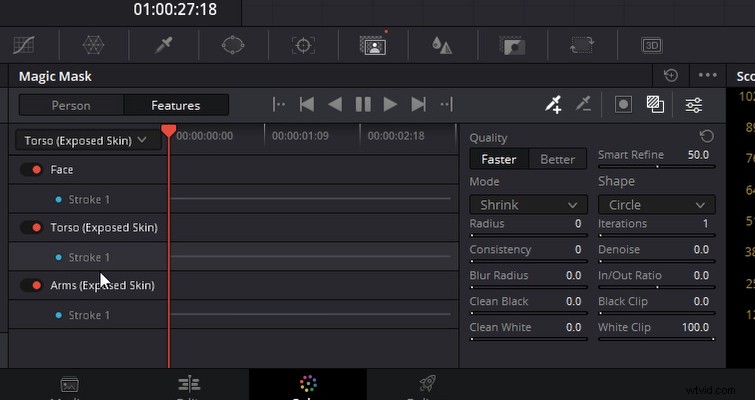Open the Color page
Image resolution: width=755 pixels, height=400 pixels.
coord(308,384)
